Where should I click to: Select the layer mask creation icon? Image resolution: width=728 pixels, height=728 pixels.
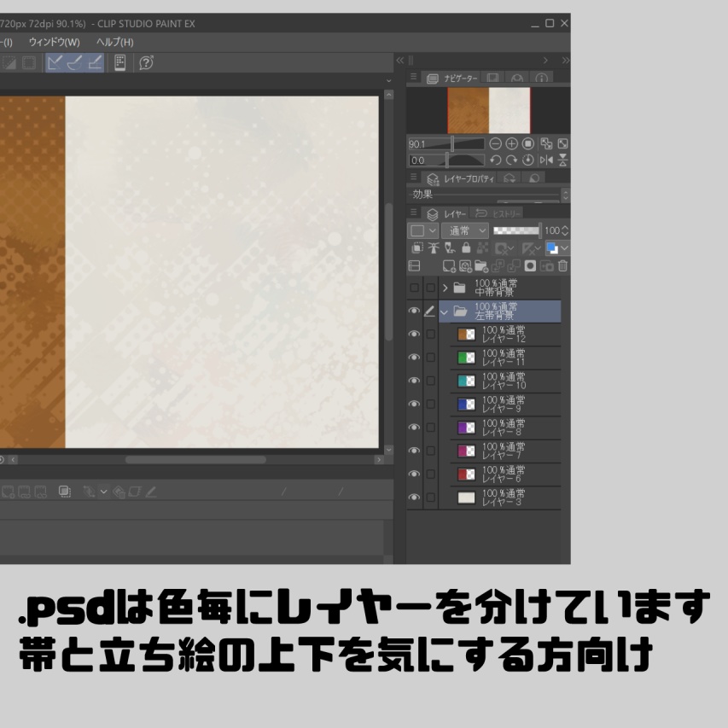[530, 266]
